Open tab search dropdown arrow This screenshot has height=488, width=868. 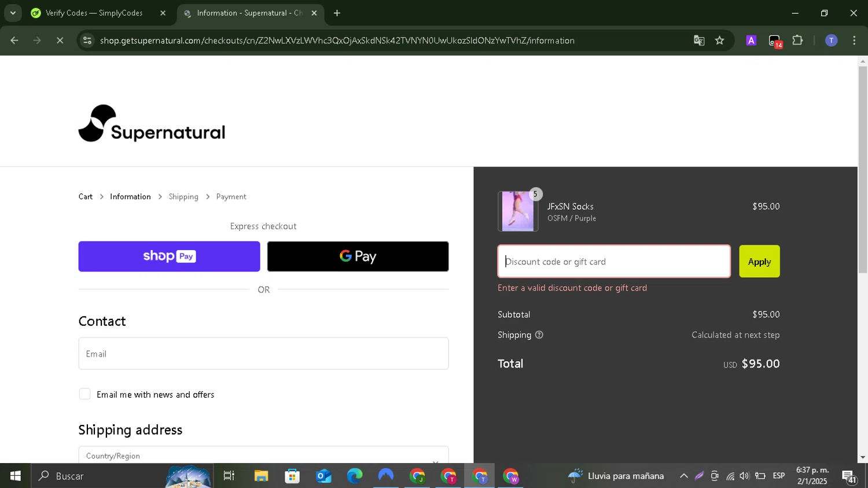tap(13, 13)
